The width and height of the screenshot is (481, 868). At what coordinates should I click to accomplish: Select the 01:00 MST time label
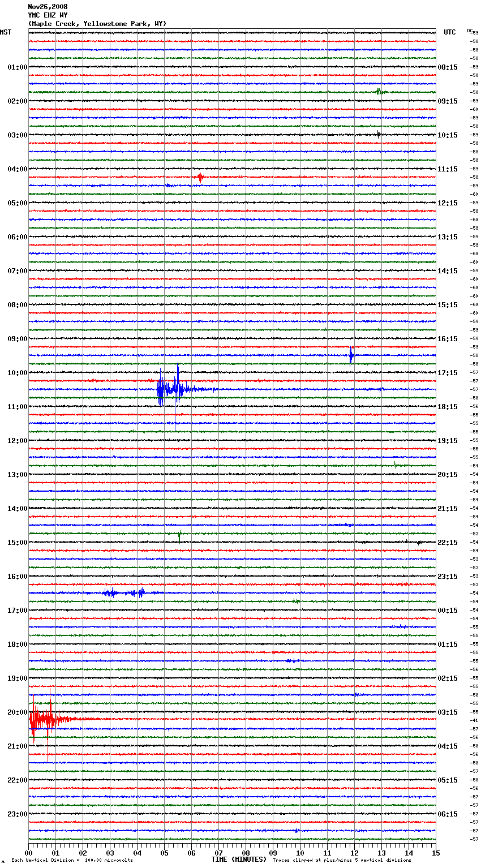(x=17, y=67)
